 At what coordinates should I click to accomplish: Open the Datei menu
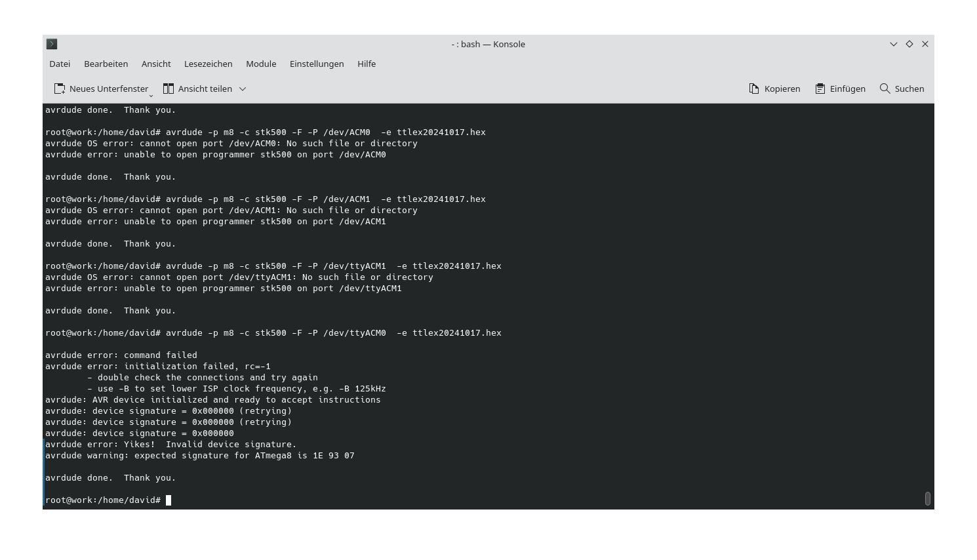(59, 64)
